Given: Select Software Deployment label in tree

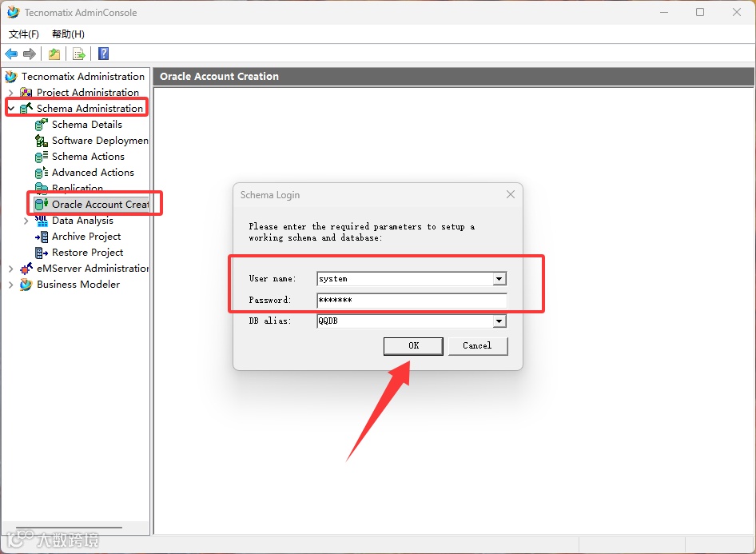Looking at the screenshot, I should [100, 141].
